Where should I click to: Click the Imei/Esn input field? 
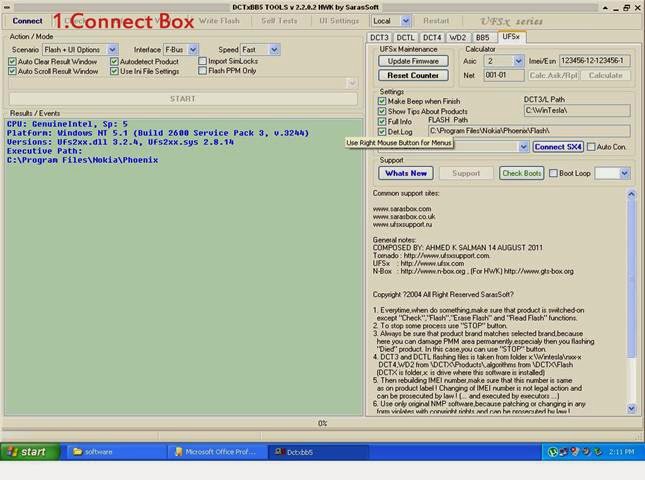[x=594, y=61]
